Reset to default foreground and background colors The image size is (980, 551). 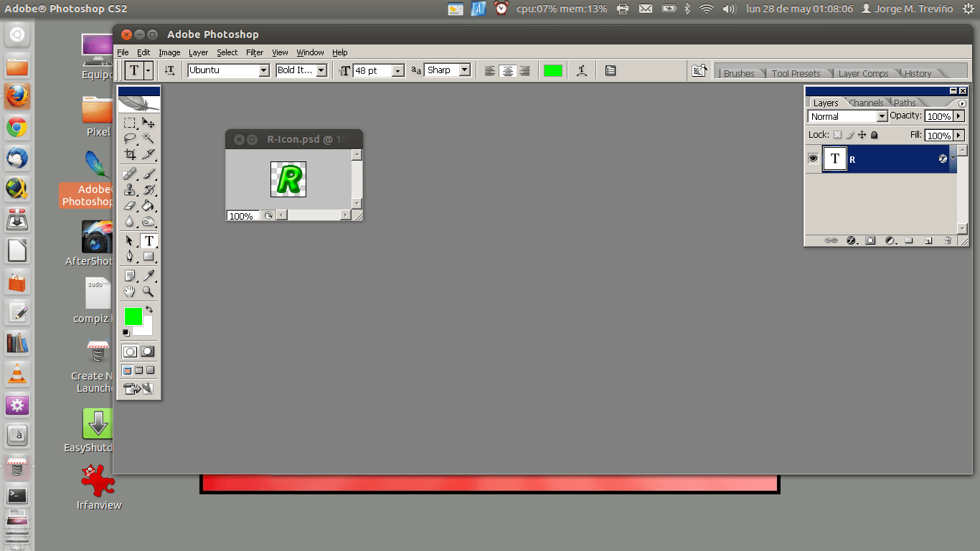[126, 332]
